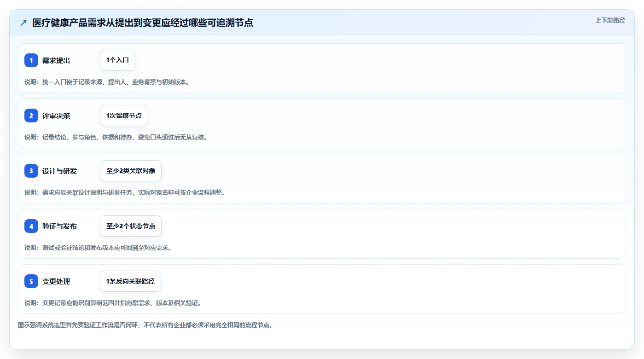The height and width of the screenshot is (359, 644).
Task: Select the 需求提出 step label
Action: pos(56,60)
